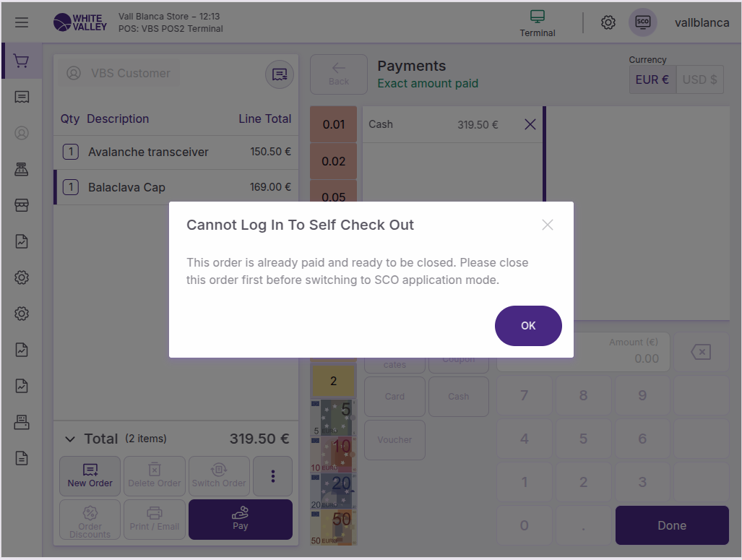
Task: Open the cash register icon in sidebar
Action: coord(22,169)
